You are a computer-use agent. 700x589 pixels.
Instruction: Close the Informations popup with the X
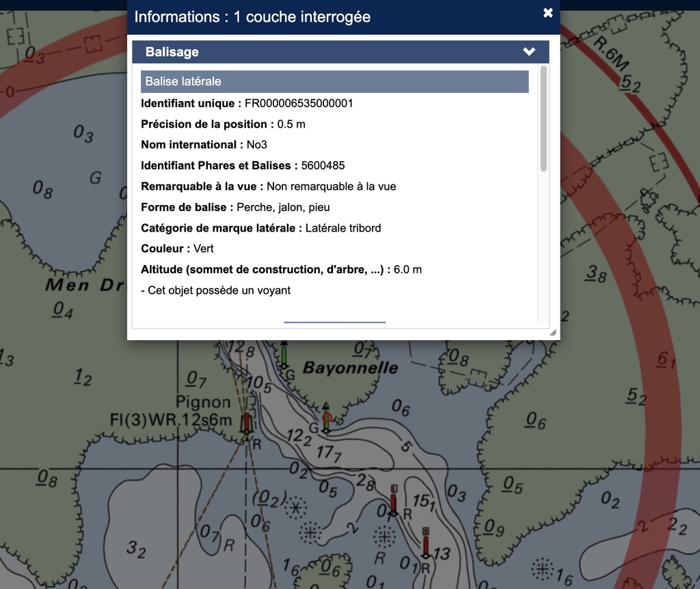click(x=548, y=13)
